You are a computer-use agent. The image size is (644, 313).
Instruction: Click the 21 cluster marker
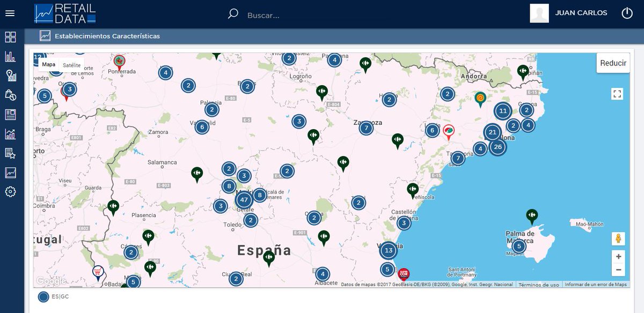492,132
